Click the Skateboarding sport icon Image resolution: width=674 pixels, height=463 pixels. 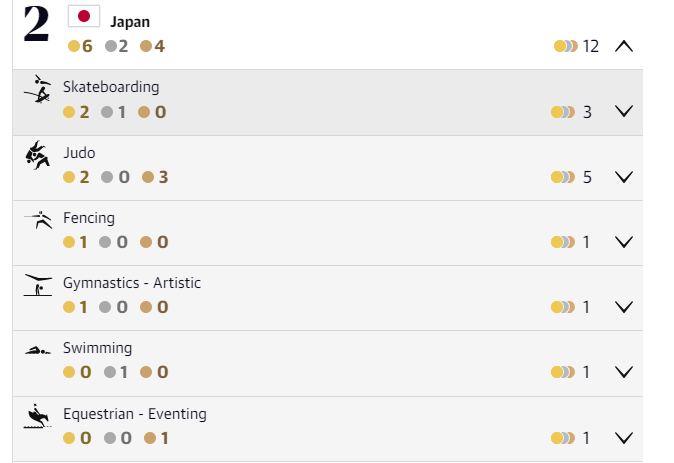tap(38, 91)
